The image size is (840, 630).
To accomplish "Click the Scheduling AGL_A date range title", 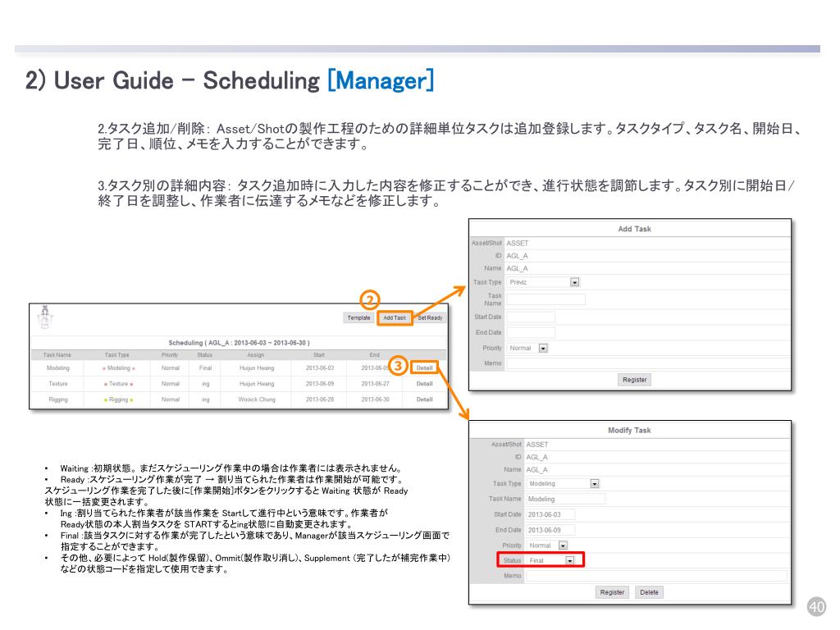I will pyautogui.click(x=239, y=343).
